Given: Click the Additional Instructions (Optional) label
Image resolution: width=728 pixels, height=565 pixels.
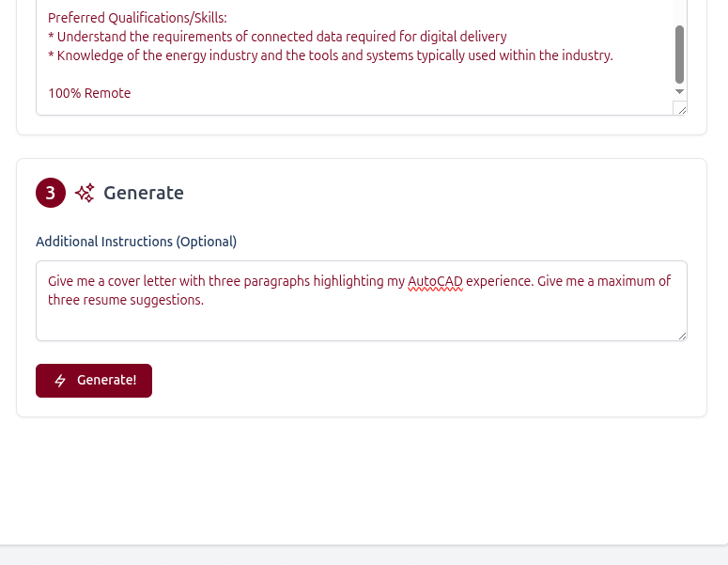Looking at the screenshot, I should click(x=136, y=242).
